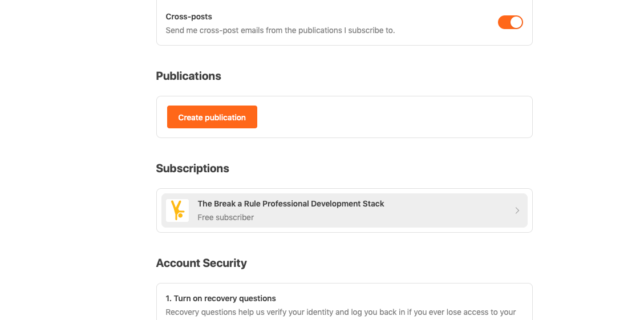The image size is (644, 320).
Task: Click the Subscriptions section heading
Action: pos(193,168)
